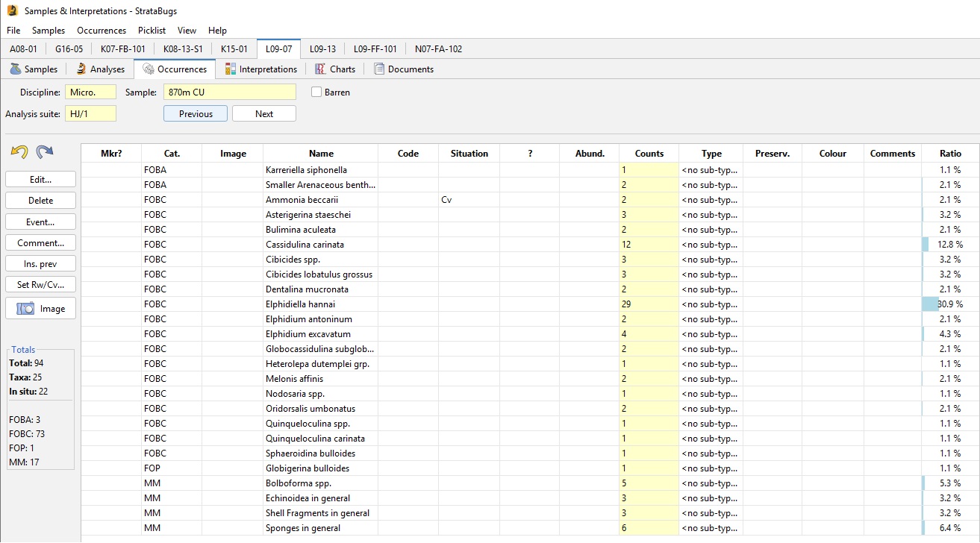Sort table by Counts column header

[649, 154]
